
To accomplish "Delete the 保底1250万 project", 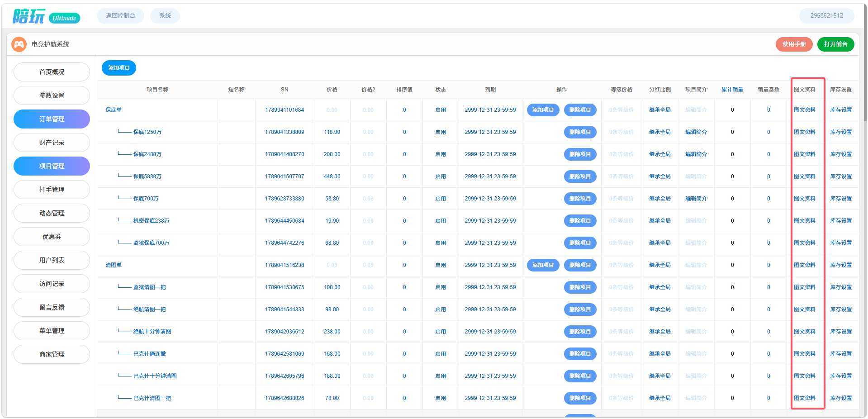I will pyautogui.click(x=580, y=132).
